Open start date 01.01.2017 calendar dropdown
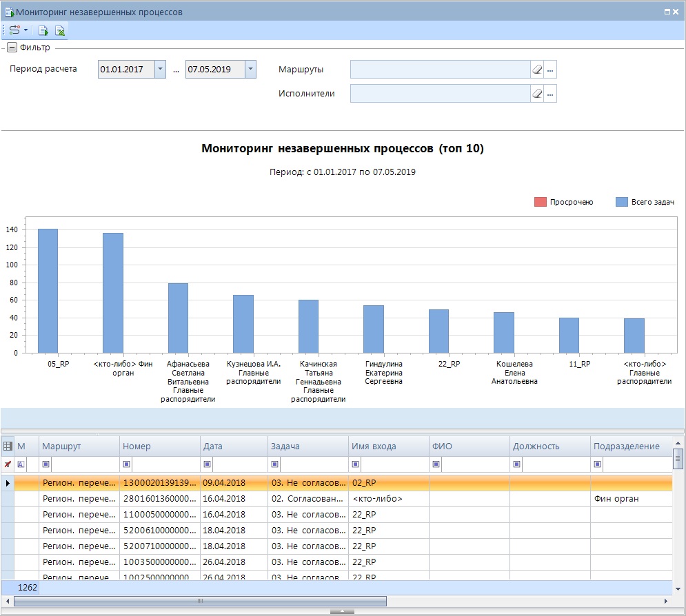The width and height of the screenshot is (686, 616). click(x=160, y=70)
